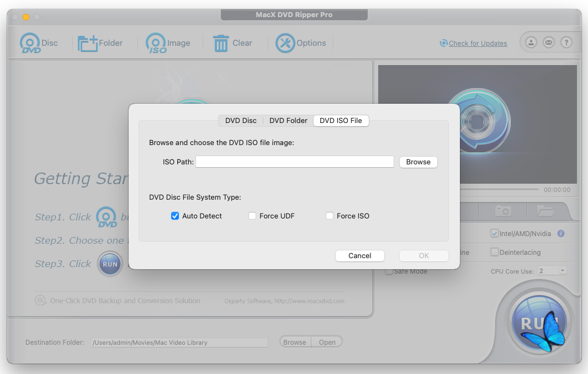The image size is (588, 374).
Task: Click the Getting Started heading text
Action: click(x=81, y=179)
